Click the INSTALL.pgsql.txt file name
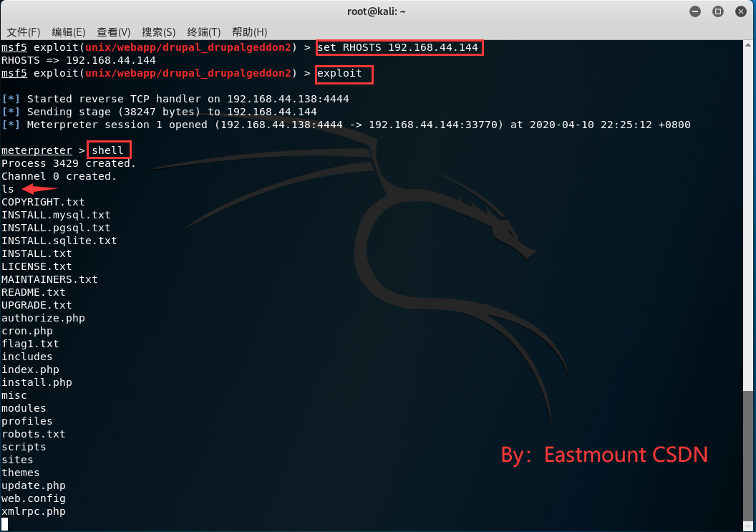The image size is (756, 532). coord(56,228)
